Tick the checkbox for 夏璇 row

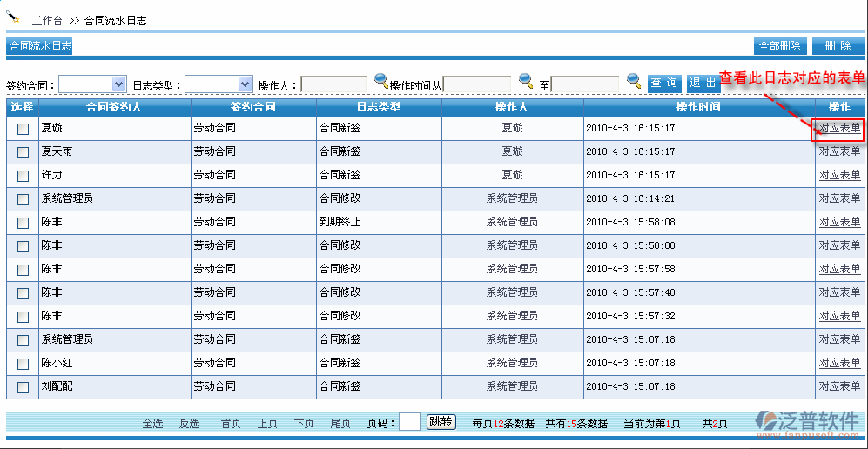point(24,129)
